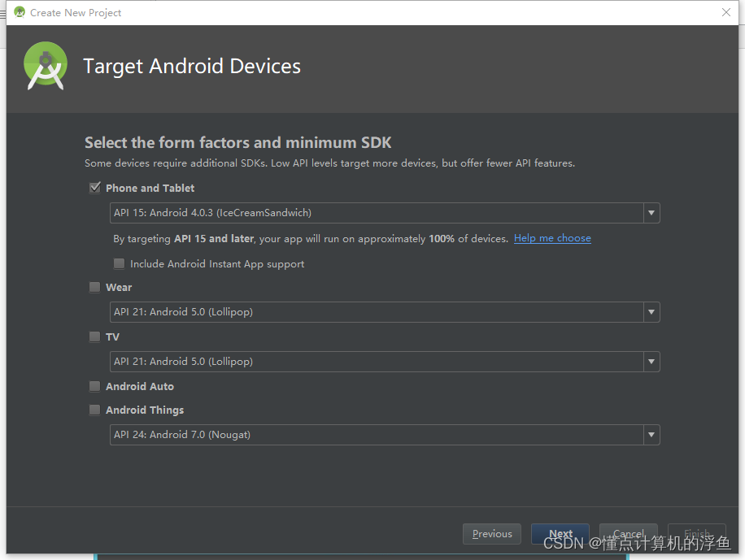Click the Android Studio logo in header
This screenshot has width=745, height=560.
click(x=45, y=66)
